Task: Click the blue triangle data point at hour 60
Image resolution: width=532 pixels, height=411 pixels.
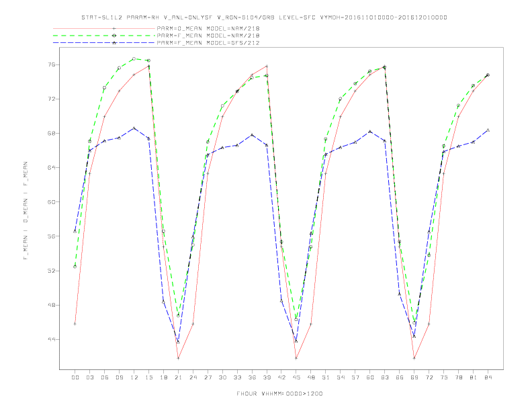Action: pyautogui.click(x=370, y=132)
